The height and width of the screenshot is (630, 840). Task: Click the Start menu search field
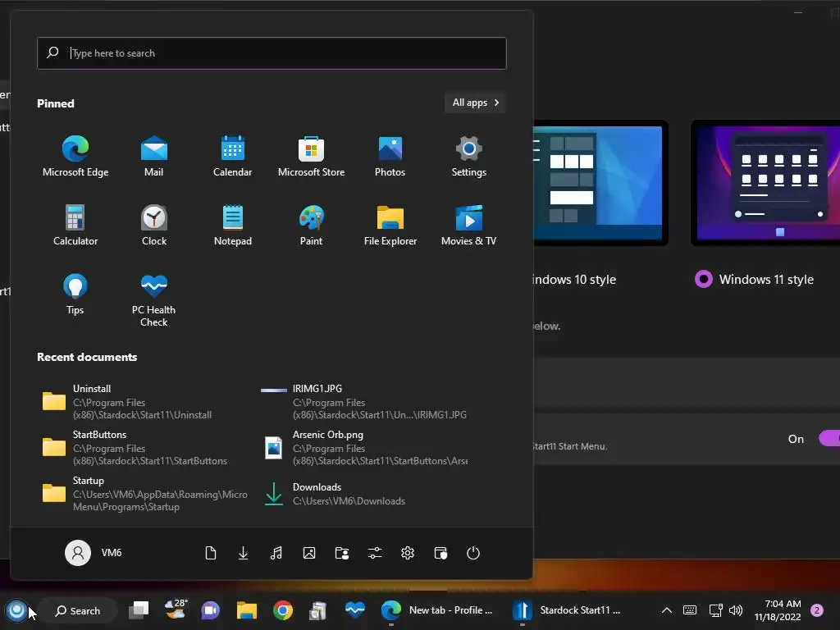point(272,53)
